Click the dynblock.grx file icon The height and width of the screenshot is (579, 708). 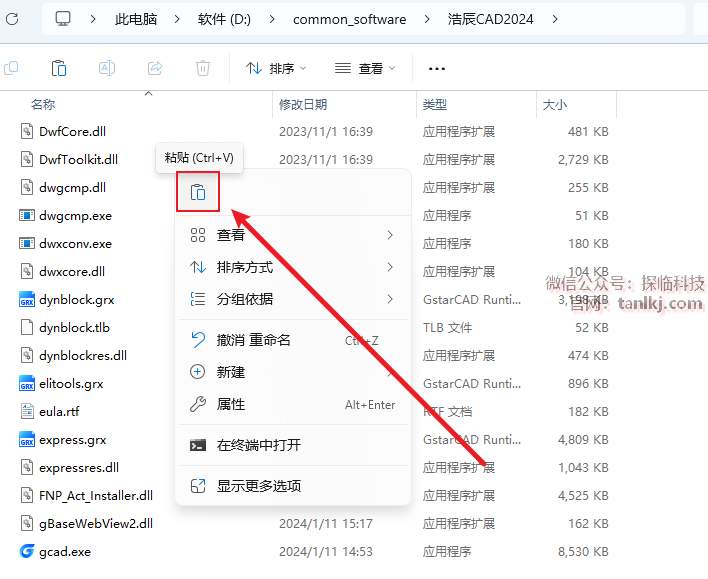tap(27, 299)
